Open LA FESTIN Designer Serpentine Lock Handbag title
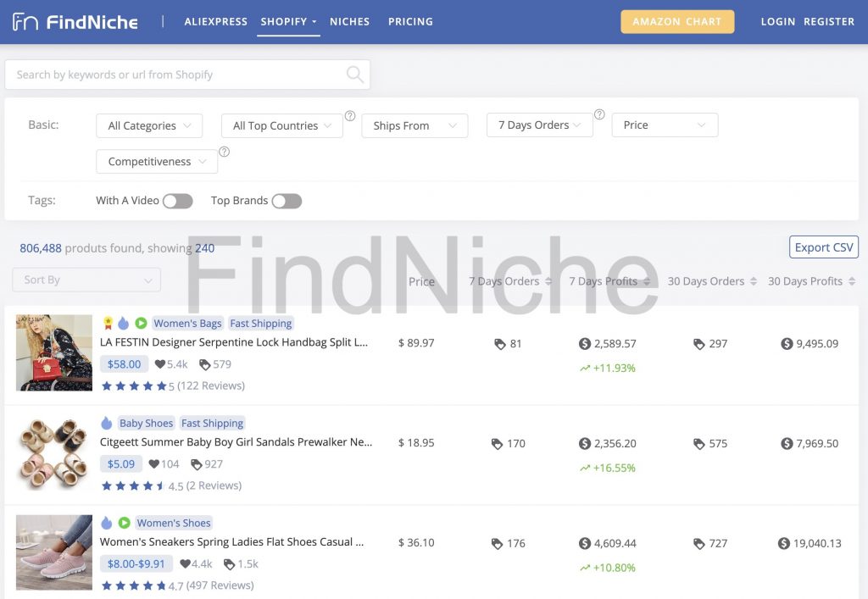The width and height of the screenshot is (868, 599). 234,342
